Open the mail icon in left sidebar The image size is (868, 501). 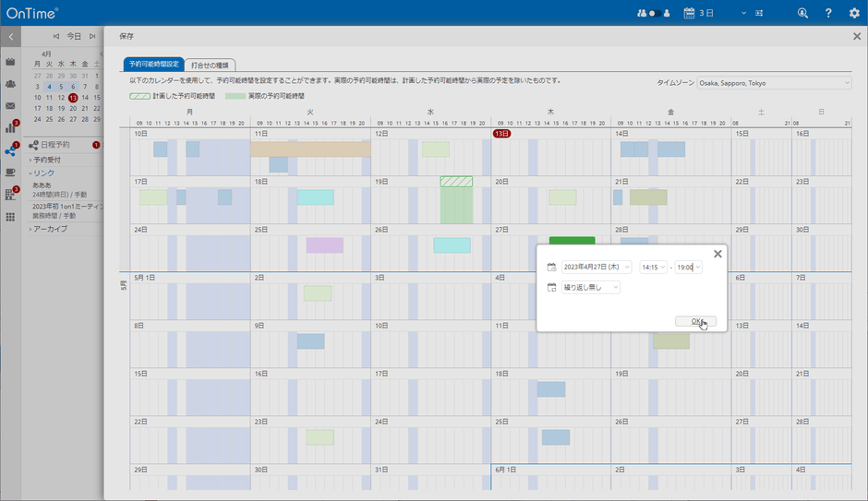coord(10,106)
